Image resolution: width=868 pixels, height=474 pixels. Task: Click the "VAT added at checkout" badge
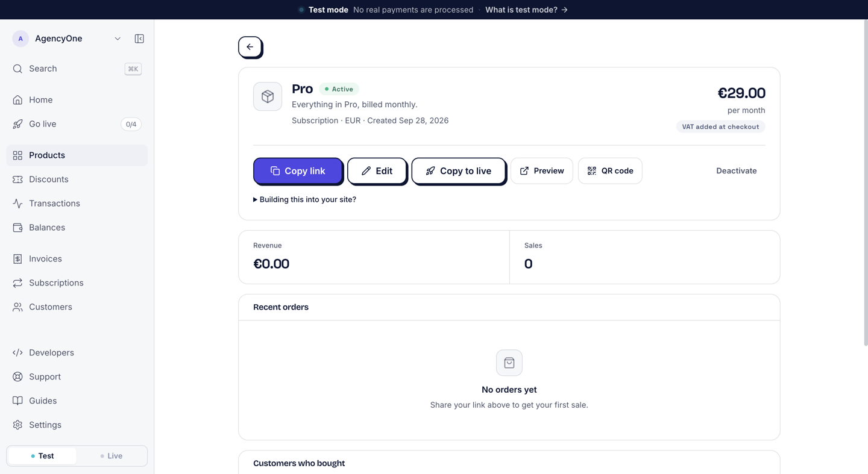[720, 126]
